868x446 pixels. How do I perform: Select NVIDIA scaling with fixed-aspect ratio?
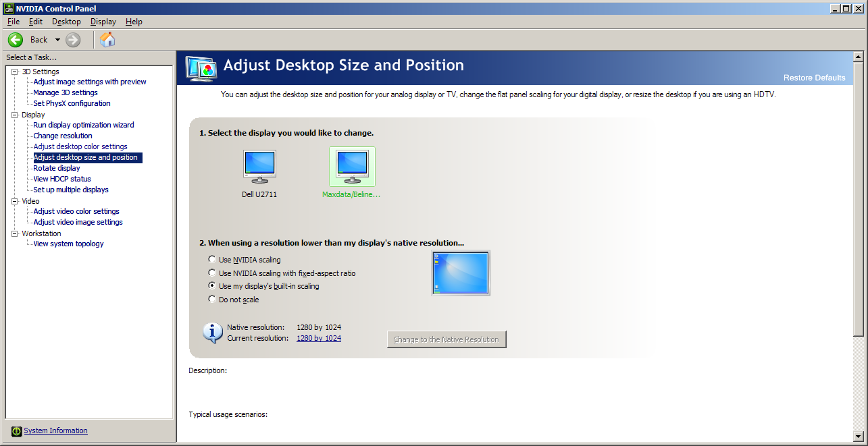pos(212,273)
